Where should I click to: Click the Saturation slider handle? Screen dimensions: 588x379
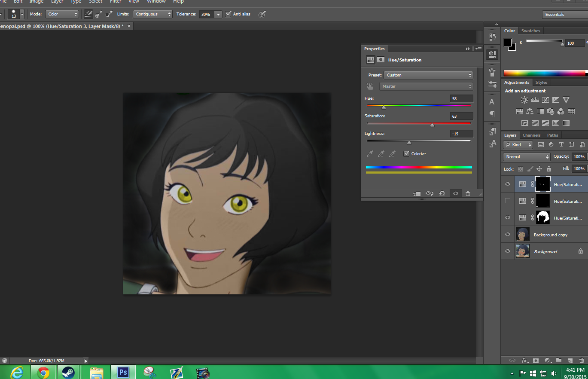pyautogui.click(x=432, y=125)
